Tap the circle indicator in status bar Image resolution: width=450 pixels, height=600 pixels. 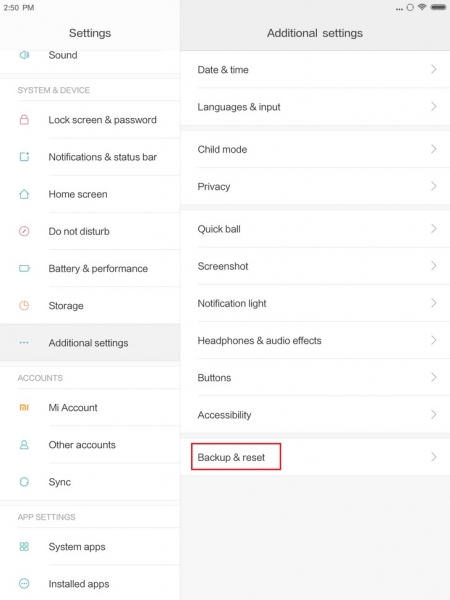410,7
